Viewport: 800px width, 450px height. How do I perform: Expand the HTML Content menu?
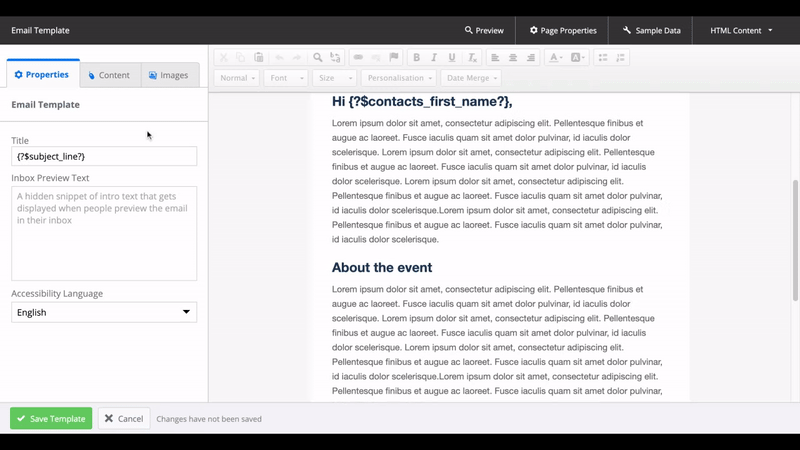[741, 30]
